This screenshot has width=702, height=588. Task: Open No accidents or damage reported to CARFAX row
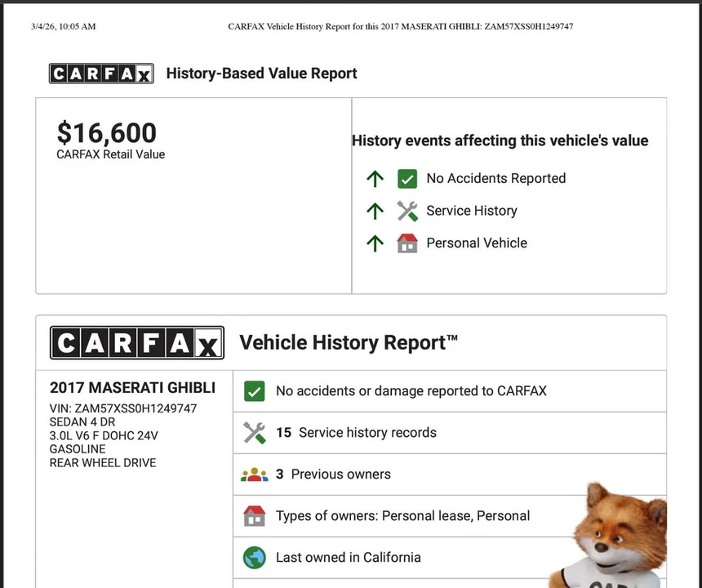tap(450, 391)
